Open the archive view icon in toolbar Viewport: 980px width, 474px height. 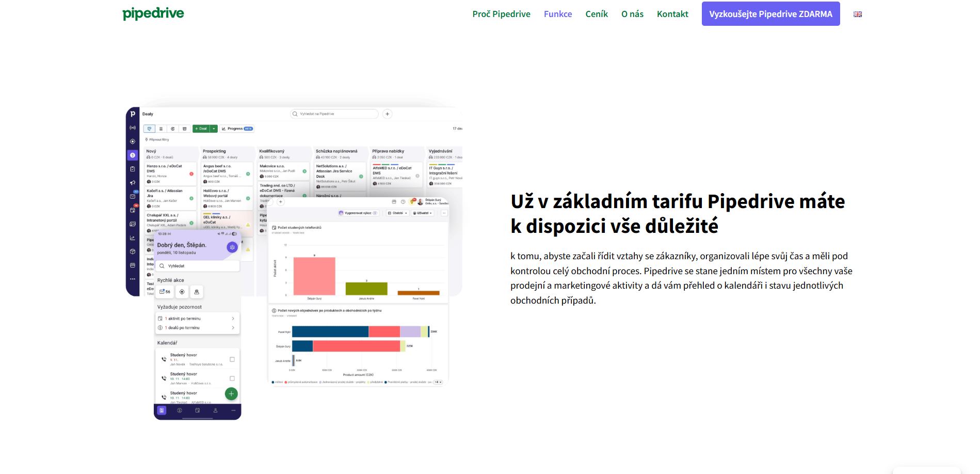(x=184, y=129)
